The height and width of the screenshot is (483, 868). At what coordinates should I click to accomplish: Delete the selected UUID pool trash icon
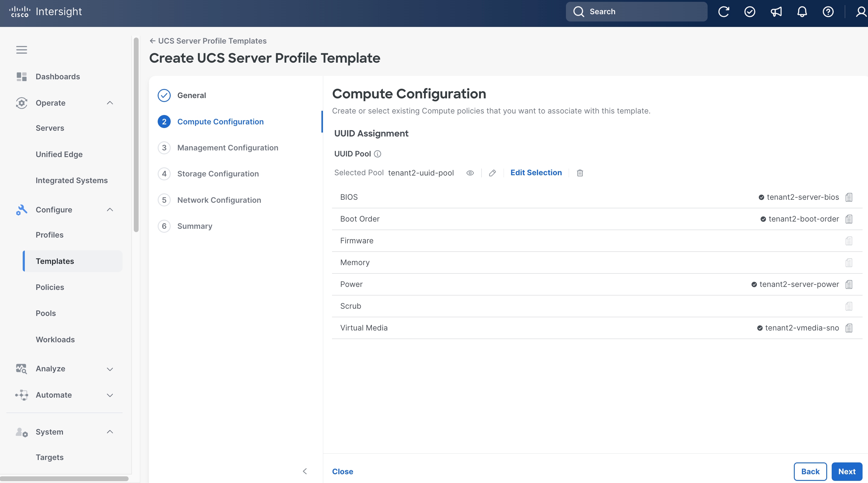[580, 173]
